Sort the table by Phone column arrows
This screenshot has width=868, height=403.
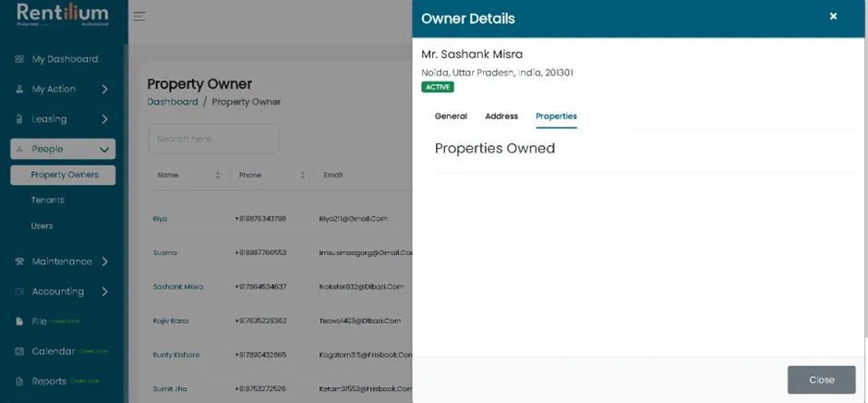[x=303, y=176]
